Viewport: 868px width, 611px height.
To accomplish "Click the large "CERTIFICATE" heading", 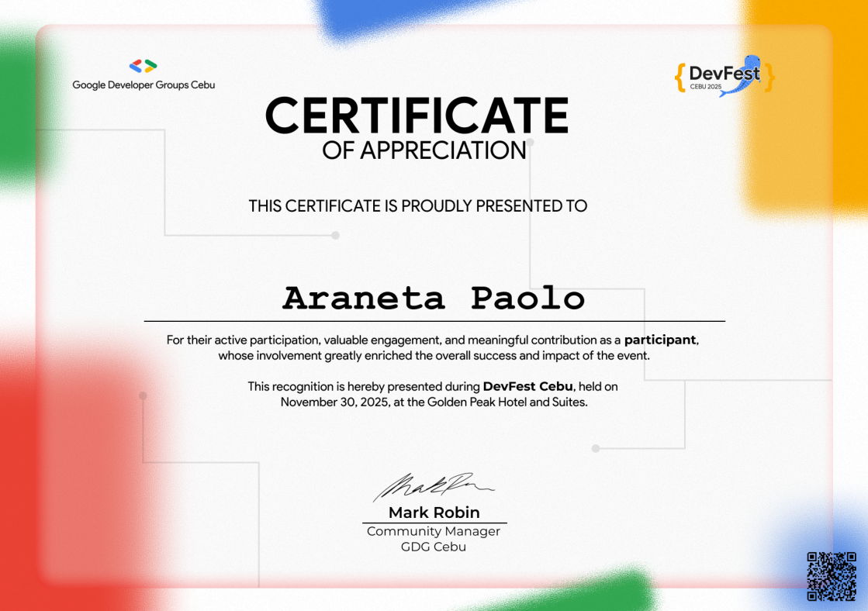I will (x=417, y=115).
